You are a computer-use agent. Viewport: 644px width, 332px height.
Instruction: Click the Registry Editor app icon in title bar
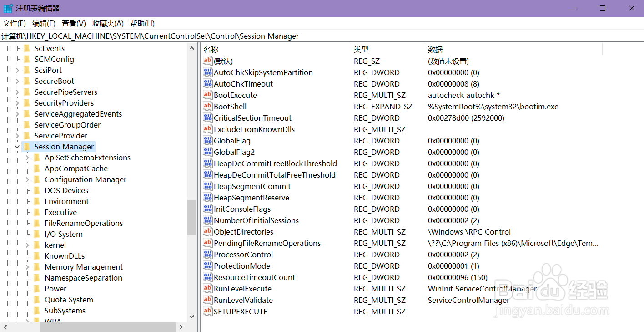(8, 8)
